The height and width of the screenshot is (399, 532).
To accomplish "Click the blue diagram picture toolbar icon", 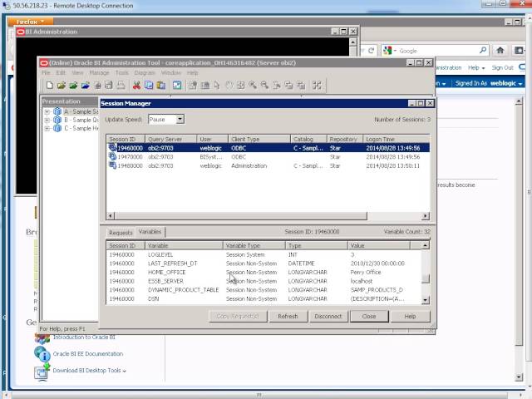I will click(x=177, y=85).
